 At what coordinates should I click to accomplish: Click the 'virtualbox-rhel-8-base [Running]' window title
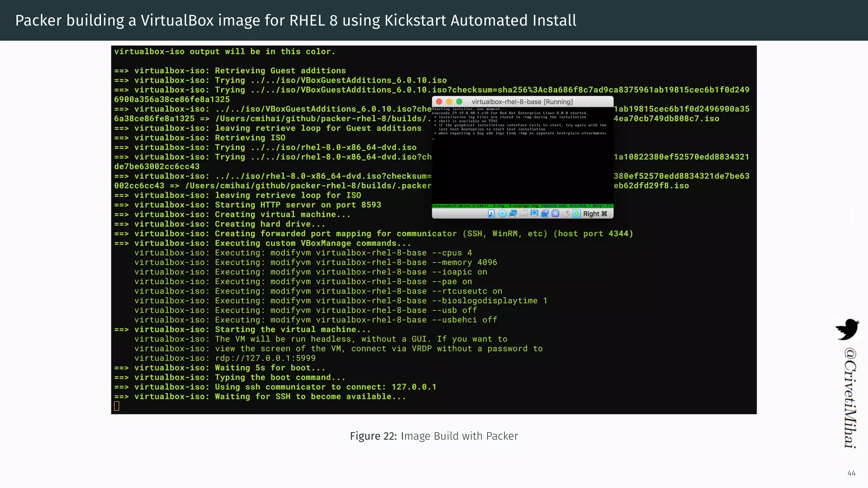(522, 102)
